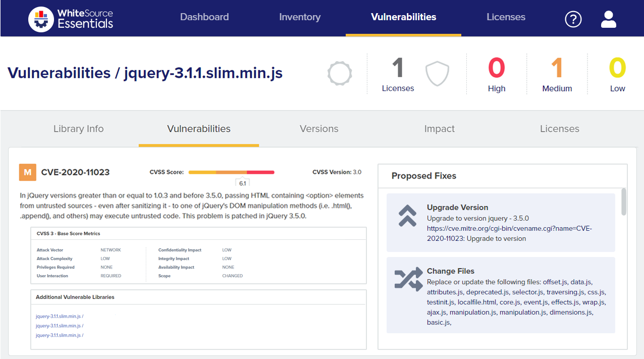This screenshot has height=359, width=644.
Task: Click the Proposed Fixes panel scrollbar
Action: [624, 202]
